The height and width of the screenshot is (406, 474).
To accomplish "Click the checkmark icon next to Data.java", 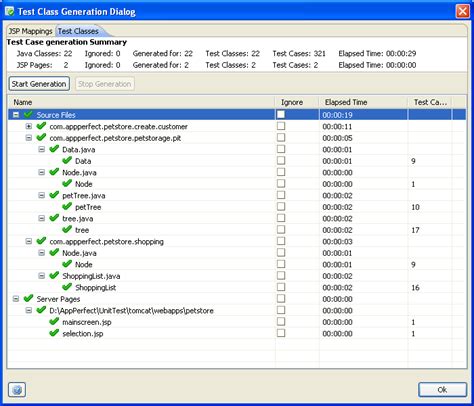I will click(x=54, y=149).
